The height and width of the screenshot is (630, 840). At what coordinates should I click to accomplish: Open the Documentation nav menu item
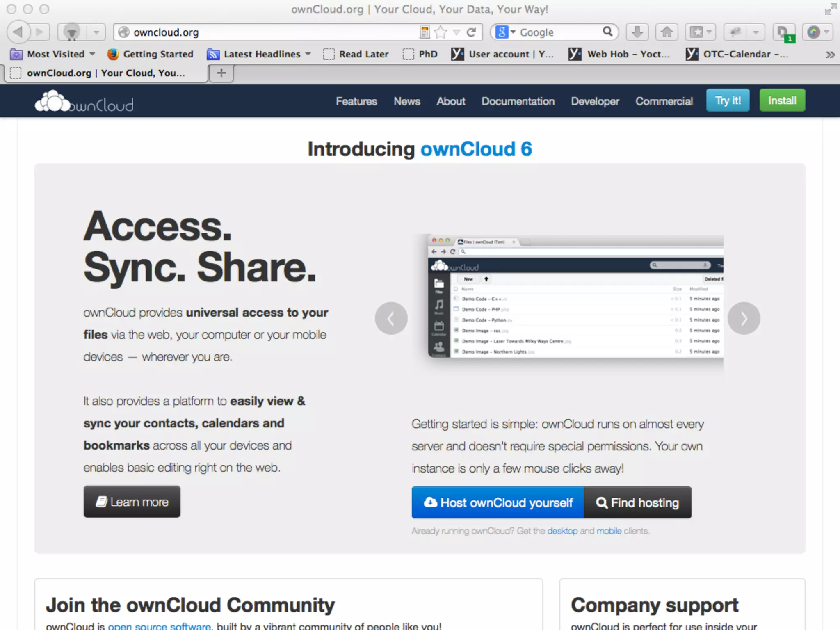coord(518,101)
